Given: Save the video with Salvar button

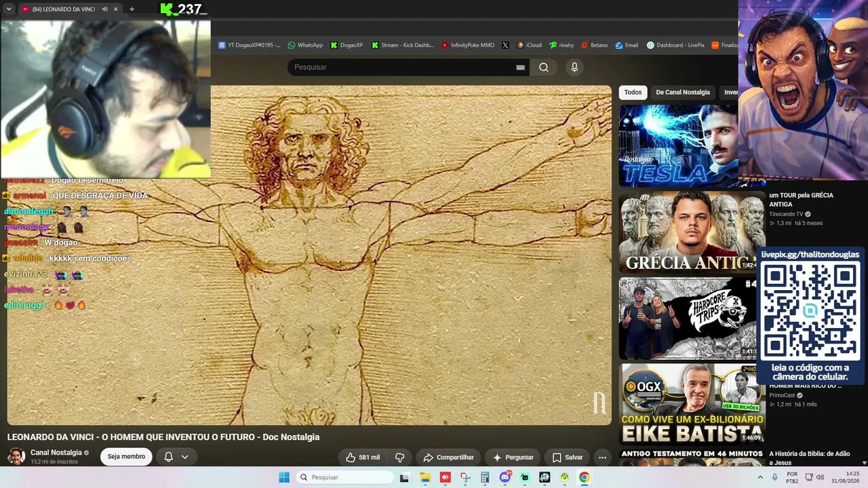Looking at the screenshot, I should pos(567,457).
